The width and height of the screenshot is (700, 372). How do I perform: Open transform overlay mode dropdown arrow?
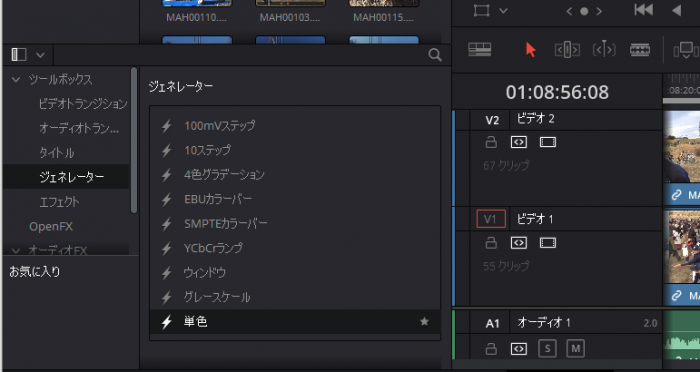[x=503, y=11]
